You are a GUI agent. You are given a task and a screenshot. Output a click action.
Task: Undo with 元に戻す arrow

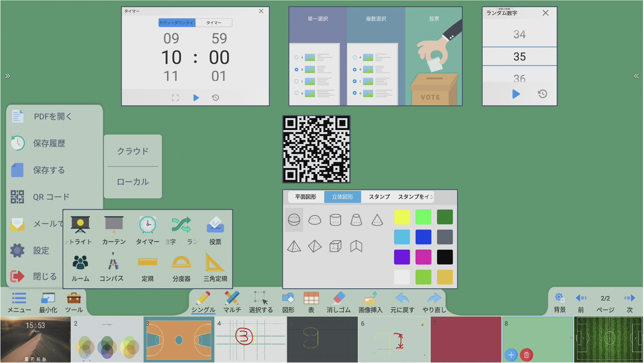pos(402,302)
